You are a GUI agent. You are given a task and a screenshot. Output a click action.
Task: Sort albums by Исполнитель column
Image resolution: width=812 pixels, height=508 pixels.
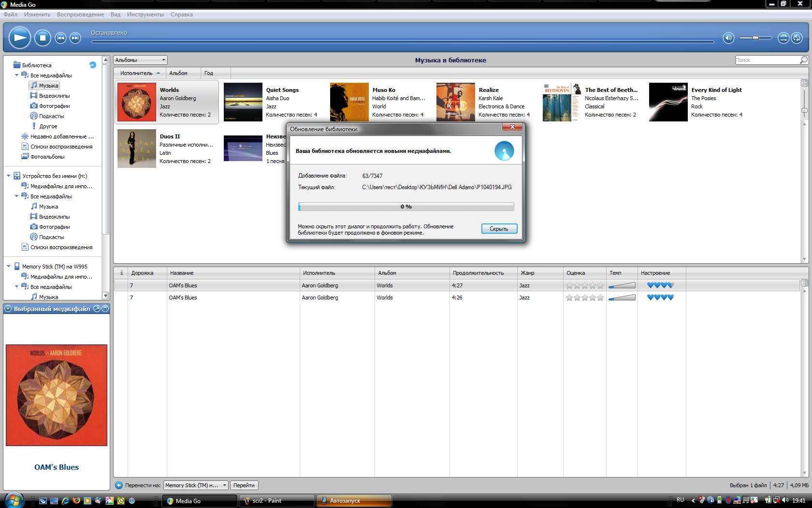pyautogui.click(x=140, y=73)
